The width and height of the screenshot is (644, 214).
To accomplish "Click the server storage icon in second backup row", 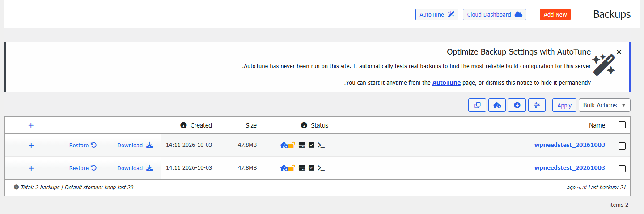I will pyautogui.click(x=302, y=168).
